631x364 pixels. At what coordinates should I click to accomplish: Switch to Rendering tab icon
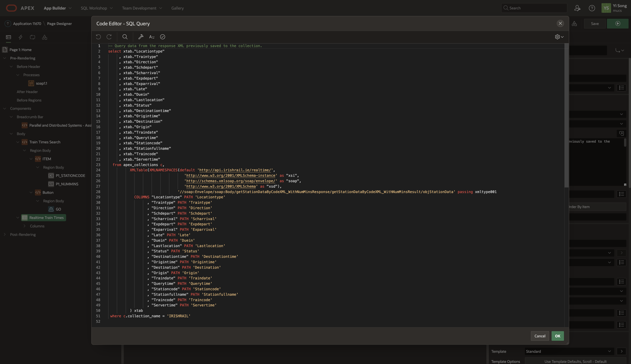(8, 37)
